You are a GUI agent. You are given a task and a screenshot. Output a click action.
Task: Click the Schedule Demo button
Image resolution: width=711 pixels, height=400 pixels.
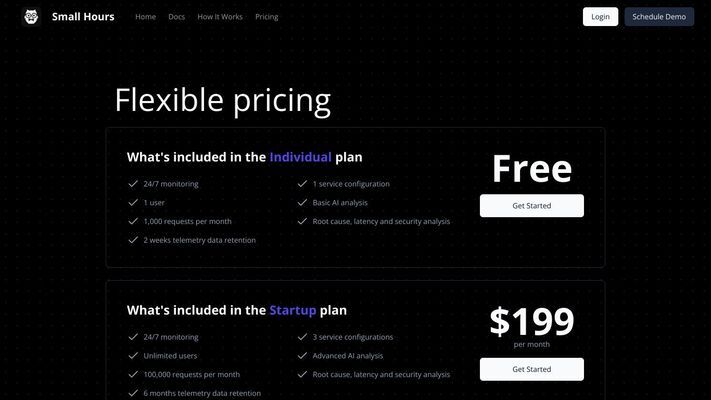[659, 17]
